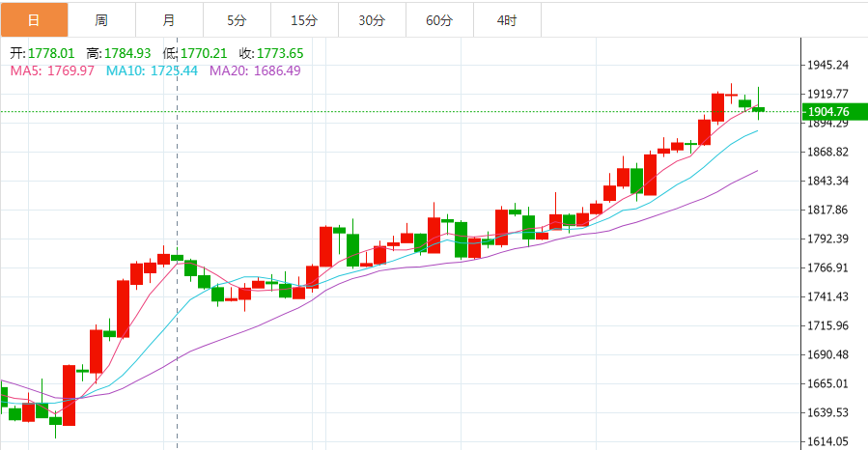This screenshot has width=868, height=450.
Task: Click the rightmost green candlestick
Action: click(x=758, y=109)
